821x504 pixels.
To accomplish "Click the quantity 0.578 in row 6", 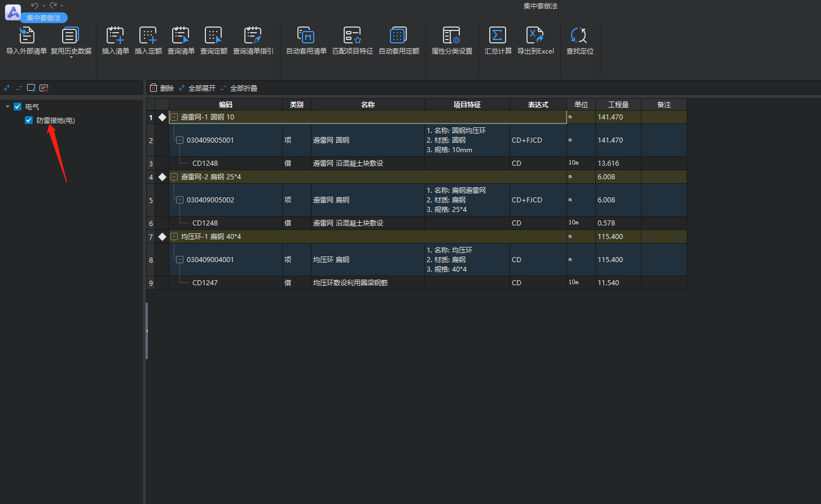I will 618,223.
